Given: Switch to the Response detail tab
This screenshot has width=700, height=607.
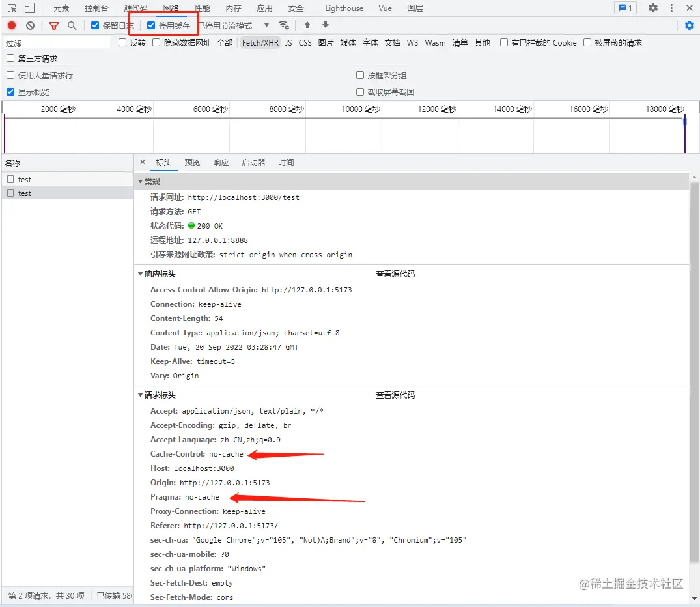Looking at the screenshot, I should point(221,163).
